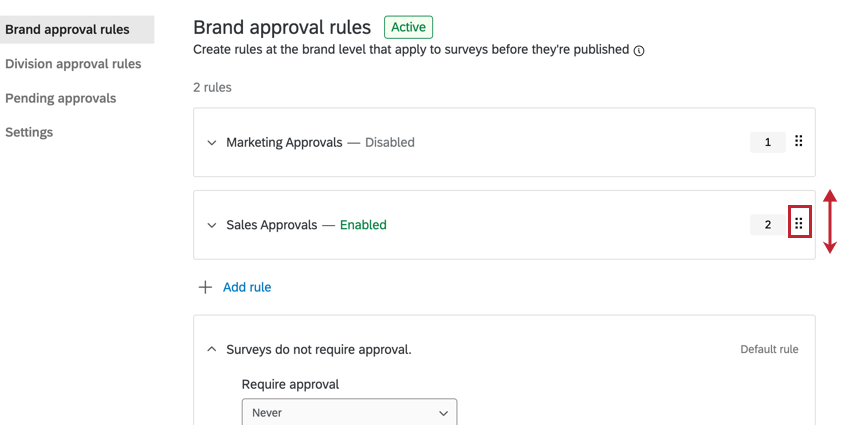The height and width of the screenshot is (425, 850).
Task: Open the Require approval dropdown
Action: click(x=349, y=412)
